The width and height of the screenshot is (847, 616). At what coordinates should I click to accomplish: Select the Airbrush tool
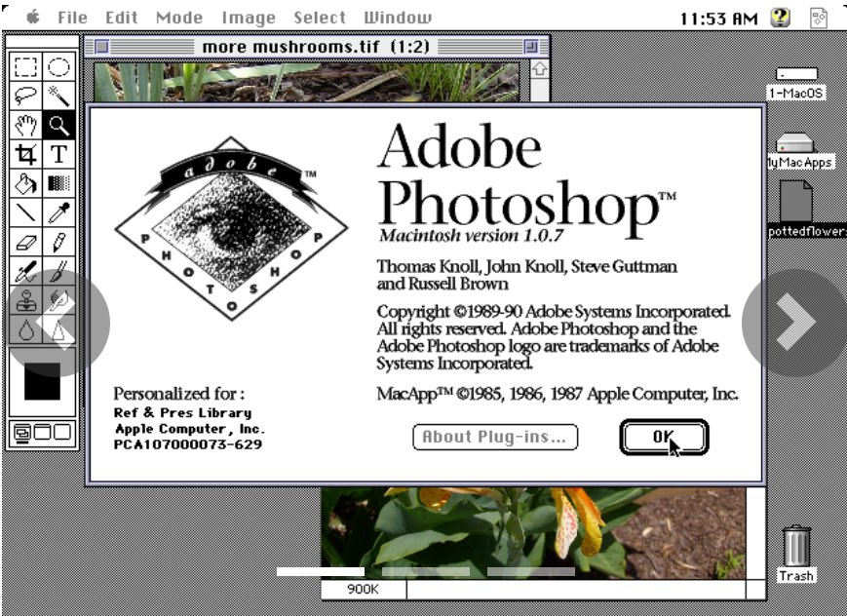pyautogui.click(x=25, y=271)
